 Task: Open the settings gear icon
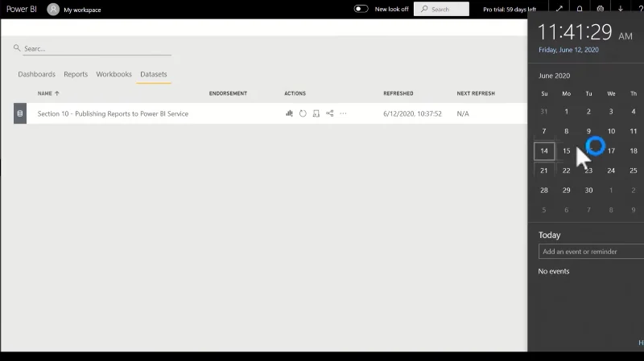[600, 9]
